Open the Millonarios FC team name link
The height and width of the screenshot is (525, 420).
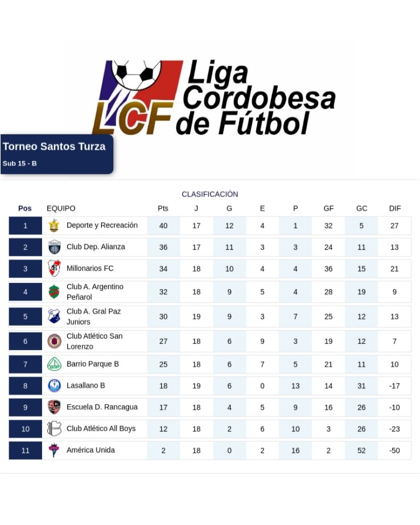coord(90,268)
